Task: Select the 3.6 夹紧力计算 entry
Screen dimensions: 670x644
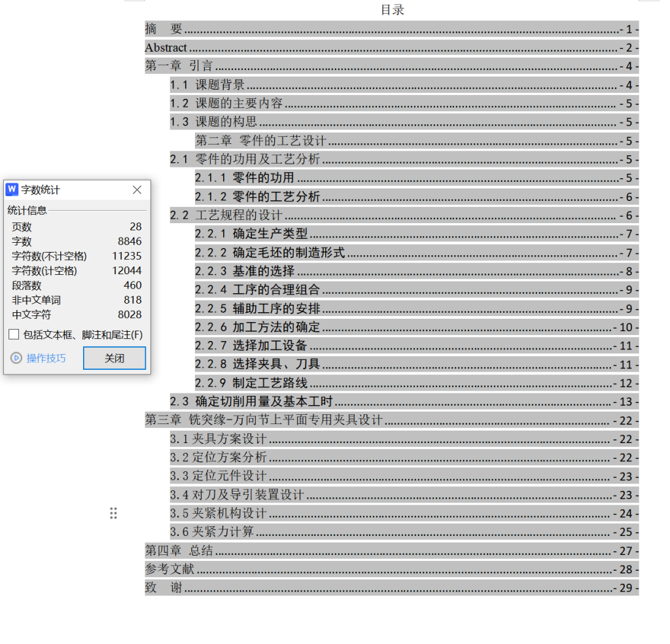Action: click(212, 532)
